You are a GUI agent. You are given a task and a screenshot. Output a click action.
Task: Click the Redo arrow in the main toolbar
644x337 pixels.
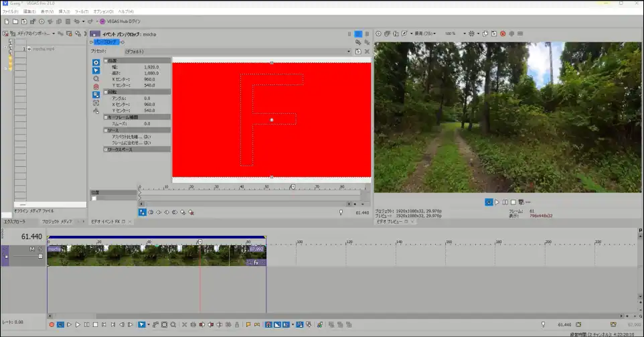(90, 21)
